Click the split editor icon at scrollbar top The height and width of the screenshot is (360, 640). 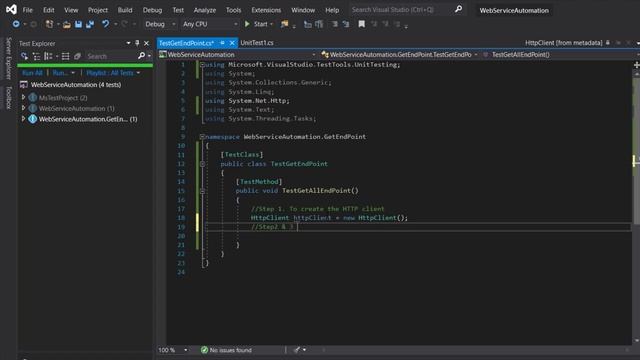click(636, 64)
